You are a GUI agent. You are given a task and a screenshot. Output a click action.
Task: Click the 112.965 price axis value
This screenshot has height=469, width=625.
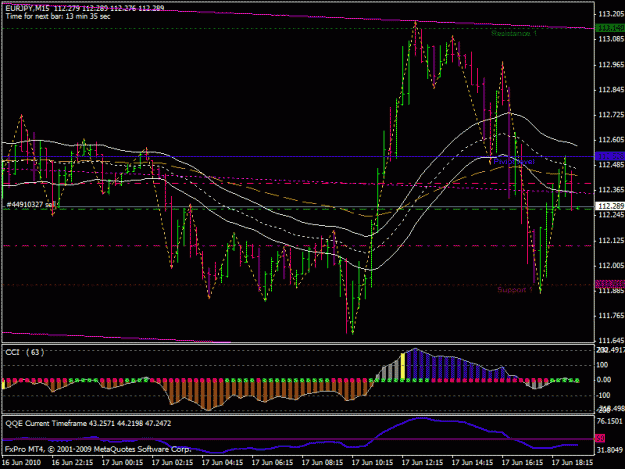(x=611, y=65)
